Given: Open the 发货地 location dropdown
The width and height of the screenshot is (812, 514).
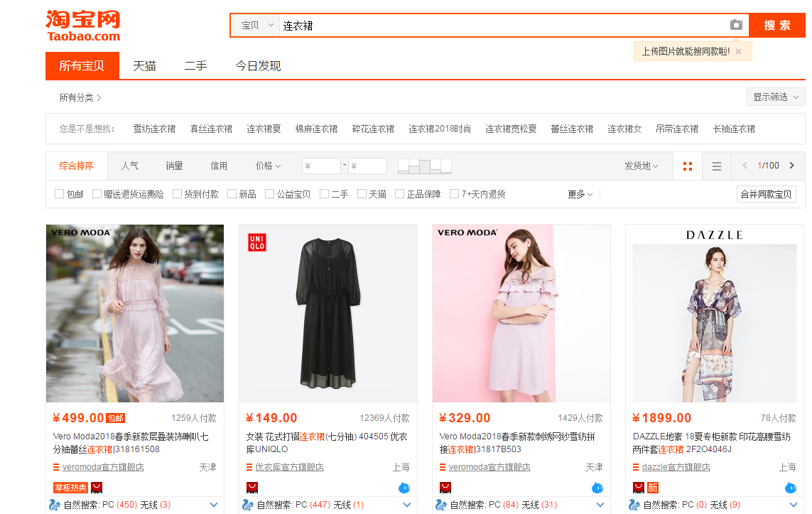Looking at the screenshot, I should [641, 166].
